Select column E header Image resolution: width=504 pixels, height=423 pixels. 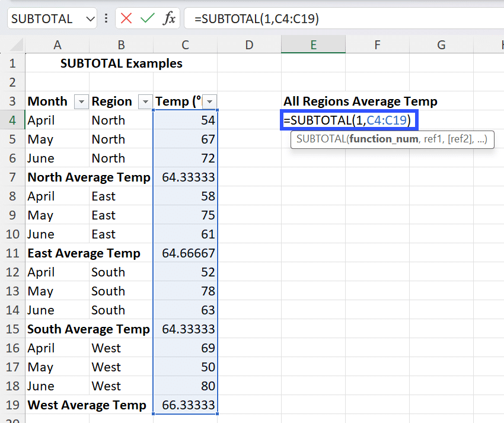(314, 44)
